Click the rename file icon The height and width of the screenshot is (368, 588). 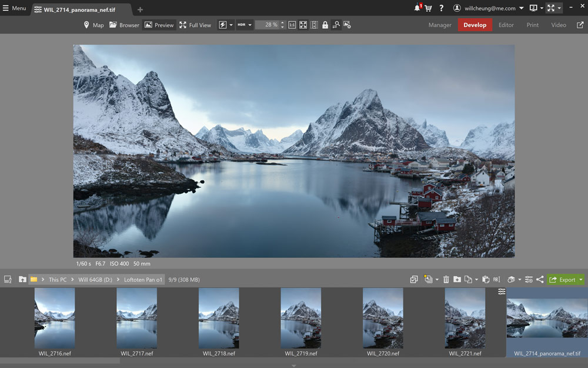click(496, 279)
